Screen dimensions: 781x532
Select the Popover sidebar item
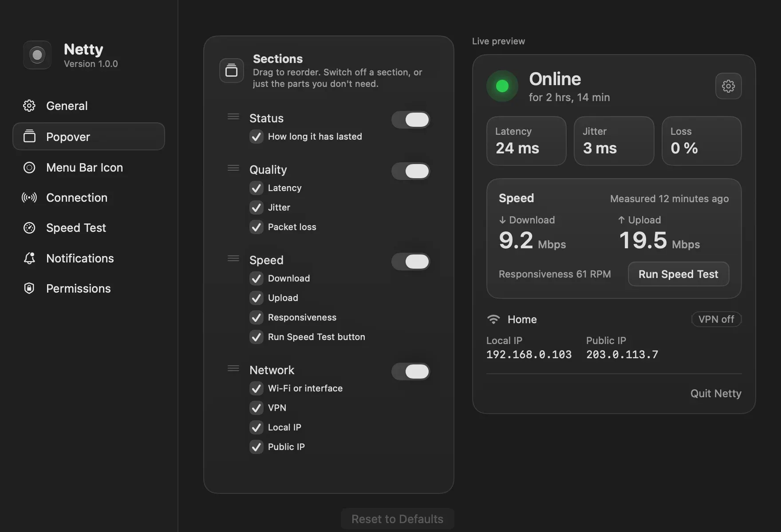point(89,137)
